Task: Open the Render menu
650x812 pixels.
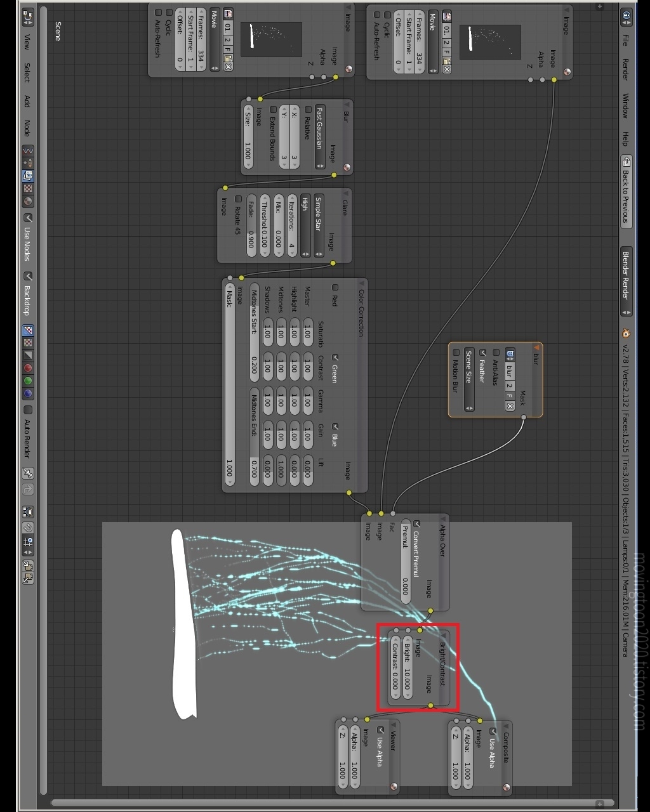Action: [626, 70]
